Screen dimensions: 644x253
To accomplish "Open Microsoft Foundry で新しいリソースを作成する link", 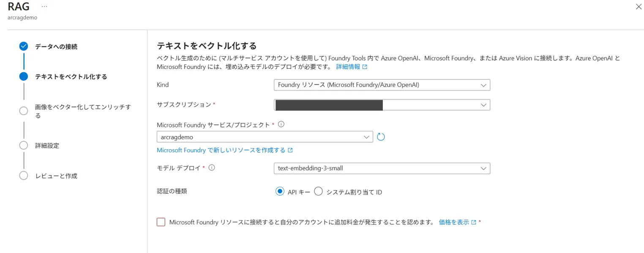I will (221, 150).
